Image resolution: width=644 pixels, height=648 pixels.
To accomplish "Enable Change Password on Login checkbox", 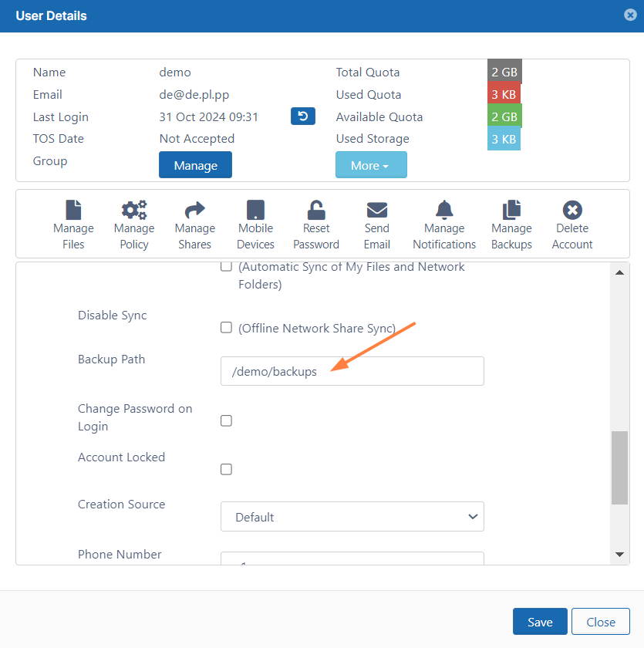I will (x=227, y=420).
